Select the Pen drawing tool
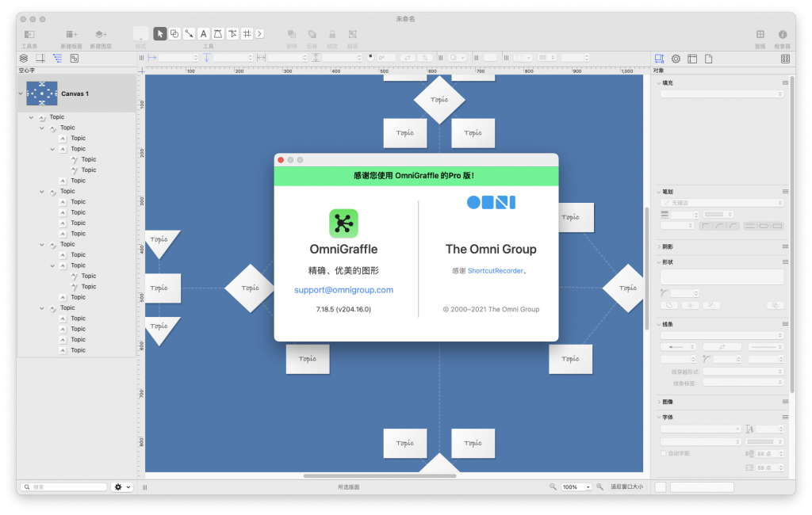 (x=218, y=33)
